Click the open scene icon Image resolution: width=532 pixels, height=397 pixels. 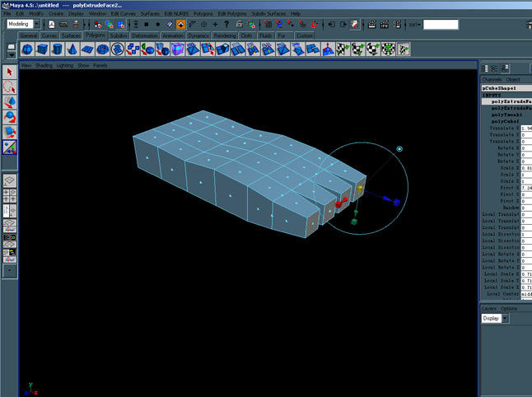point(63,25)
